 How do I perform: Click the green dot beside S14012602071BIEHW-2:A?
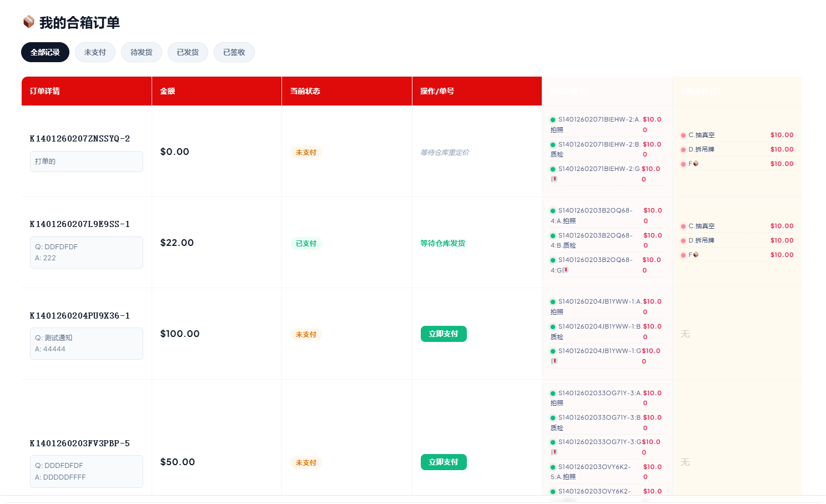(553, 120)
